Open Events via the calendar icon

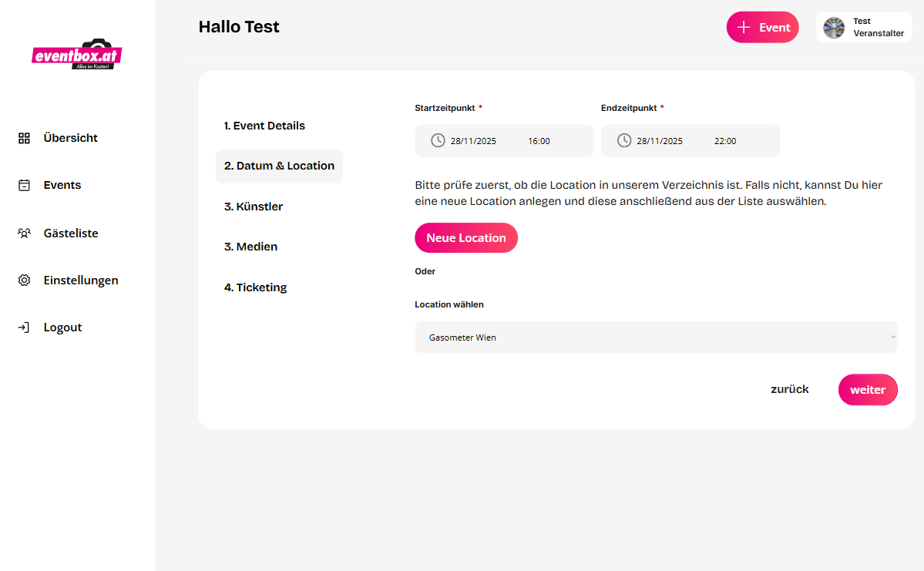coord(24,185)
